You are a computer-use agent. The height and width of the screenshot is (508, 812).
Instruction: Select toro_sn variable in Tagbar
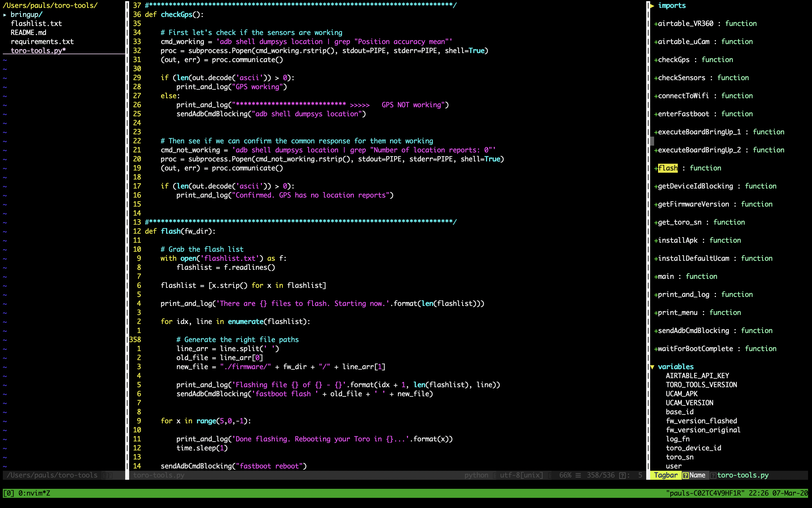coord(679,457)
